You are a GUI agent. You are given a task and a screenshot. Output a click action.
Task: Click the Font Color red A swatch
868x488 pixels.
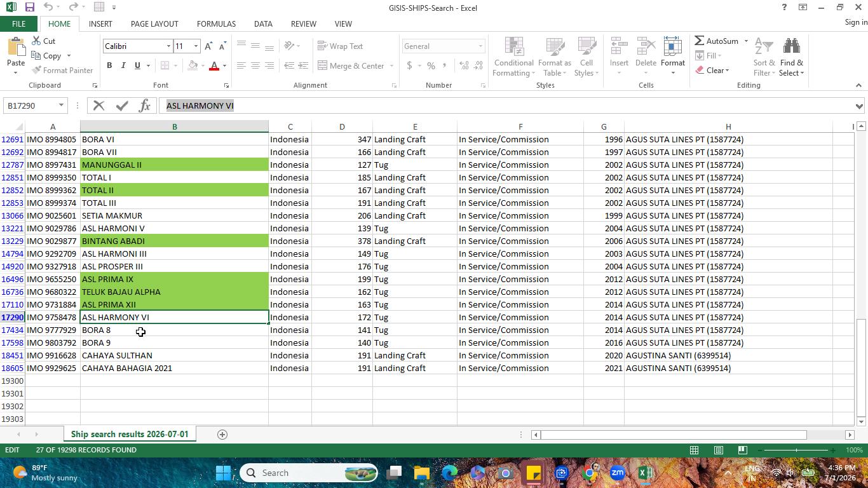pos(214,65)
